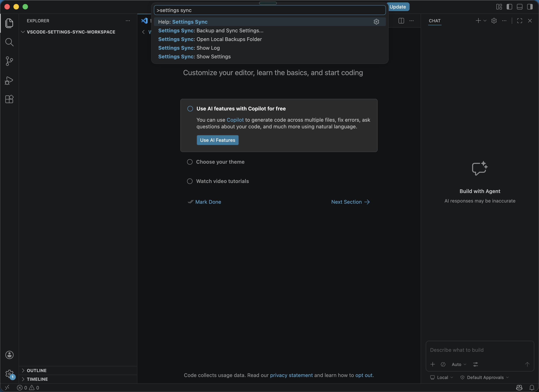Click the Explorer views and more actions ellipsis
The width and height of the screenshot is (539, 392).
pos(128,21)
